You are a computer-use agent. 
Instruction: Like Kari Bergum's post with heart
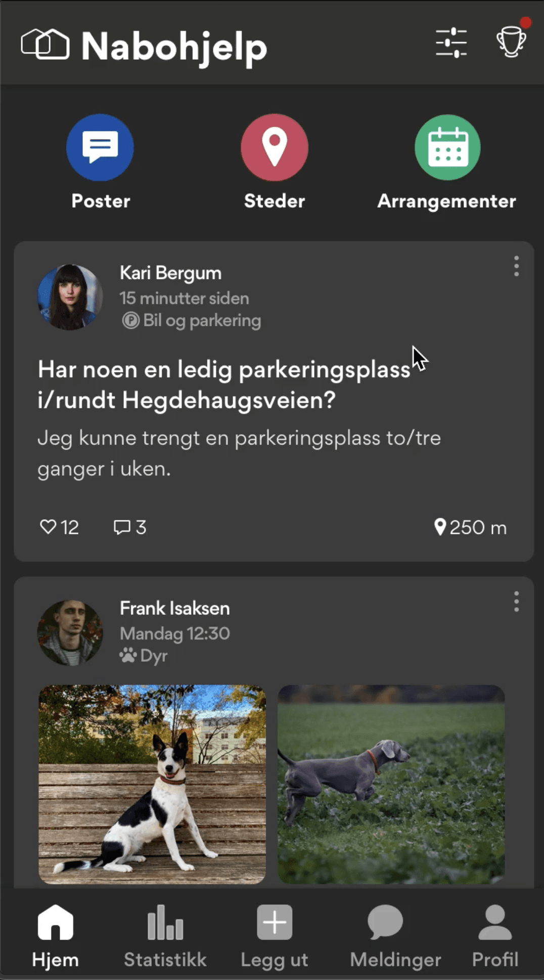tap(49, 527)
